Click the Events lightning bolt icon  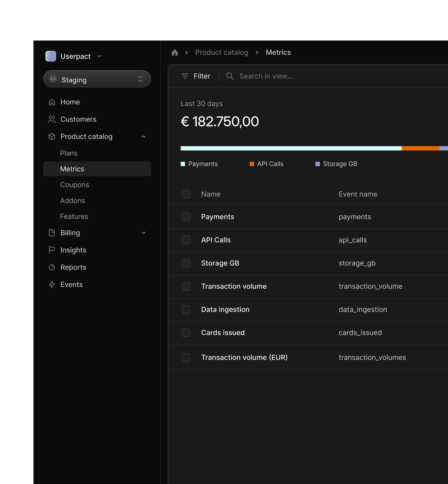[52, 284]
